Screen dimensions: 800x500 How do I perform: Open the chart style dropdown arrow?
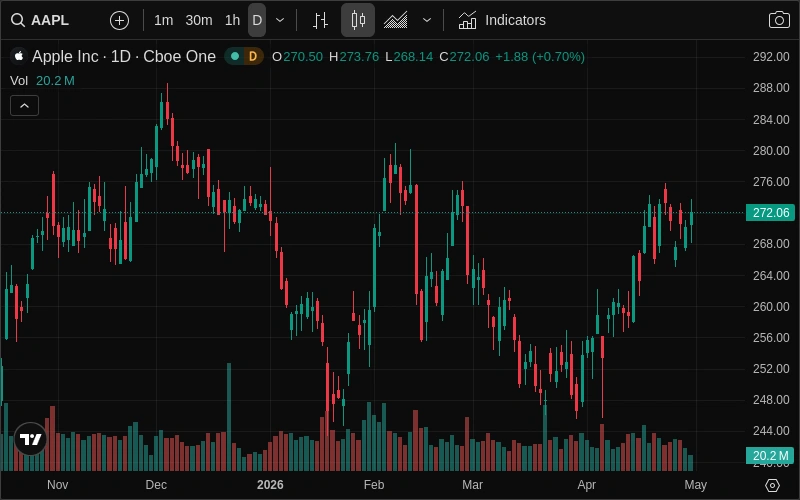coord(427,20)
